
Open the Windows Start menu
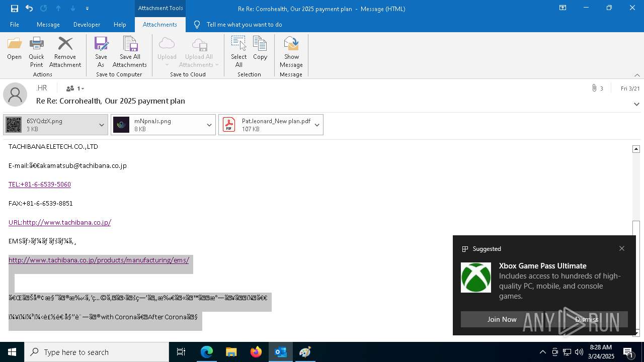pyautogui.click(x=12, y=352)
